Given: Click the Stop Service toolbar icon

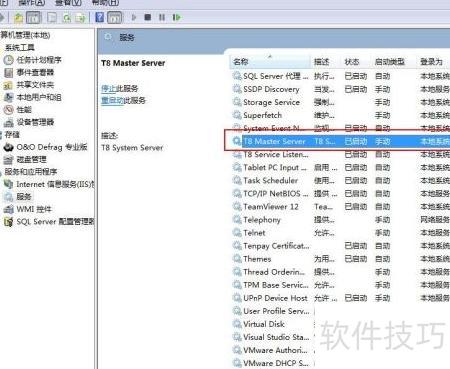Looking at the screenshot, I should point(148,17).
